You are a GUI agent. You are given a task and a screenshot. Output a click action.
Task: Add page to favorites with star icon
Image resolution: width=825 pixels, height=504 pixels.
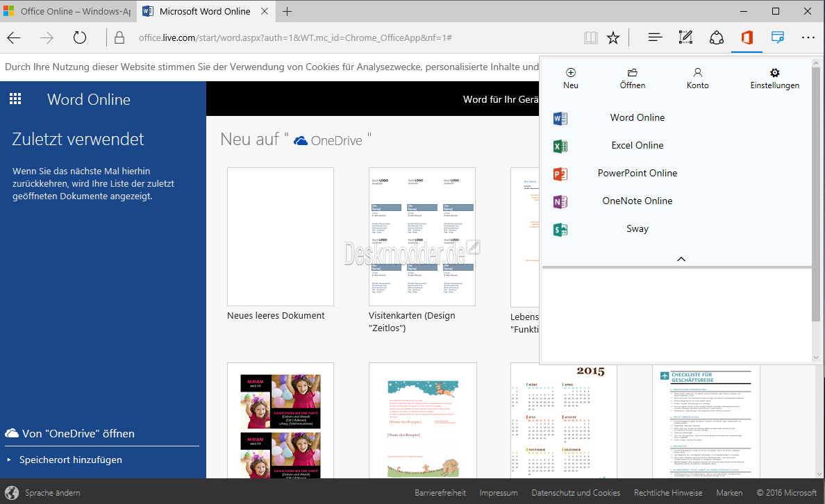pos(613,37)
